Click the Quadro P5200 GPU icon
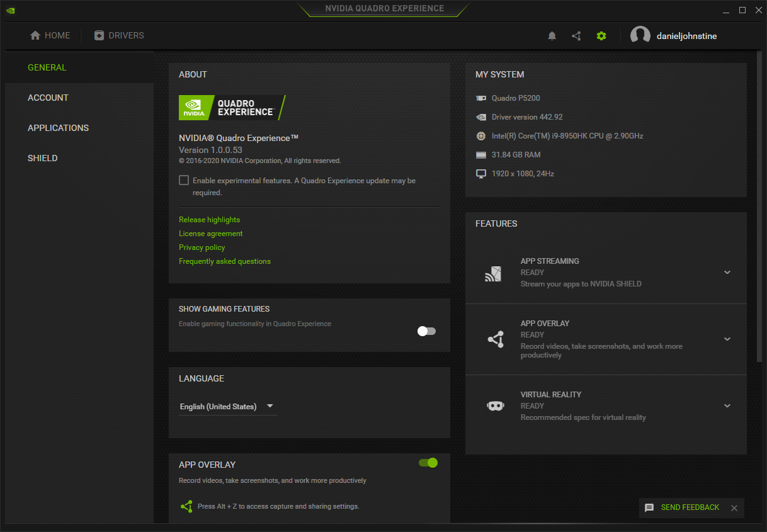 pos(481,98)
